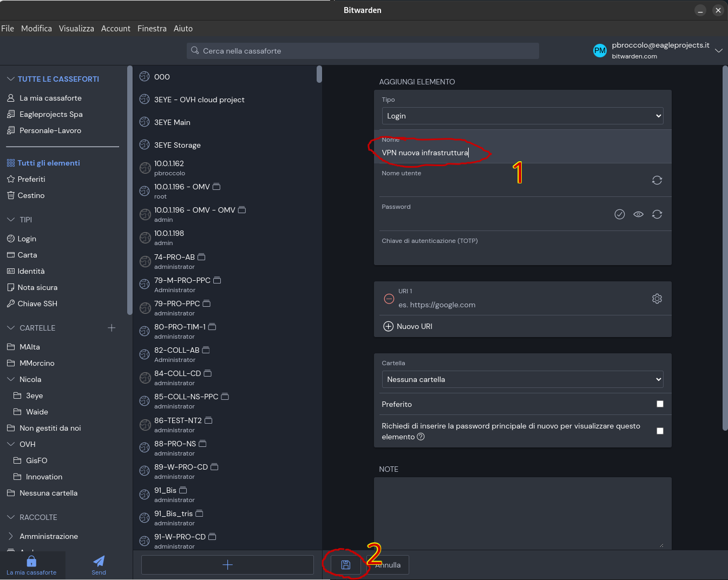Generate a username with the refresh icon

tap(657, 180)
